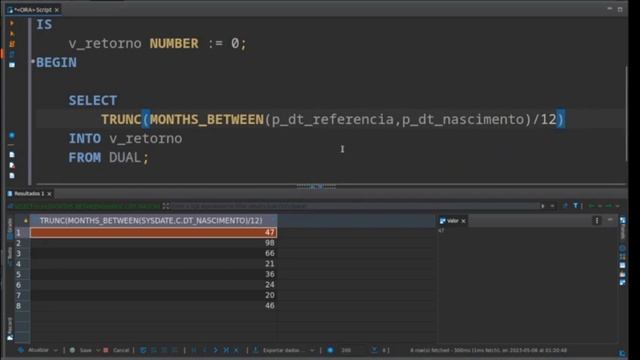This screenshot has height=360, width=640.
Task: Click the DUAL keyword in the editor
Action: [x=125, y=158]
